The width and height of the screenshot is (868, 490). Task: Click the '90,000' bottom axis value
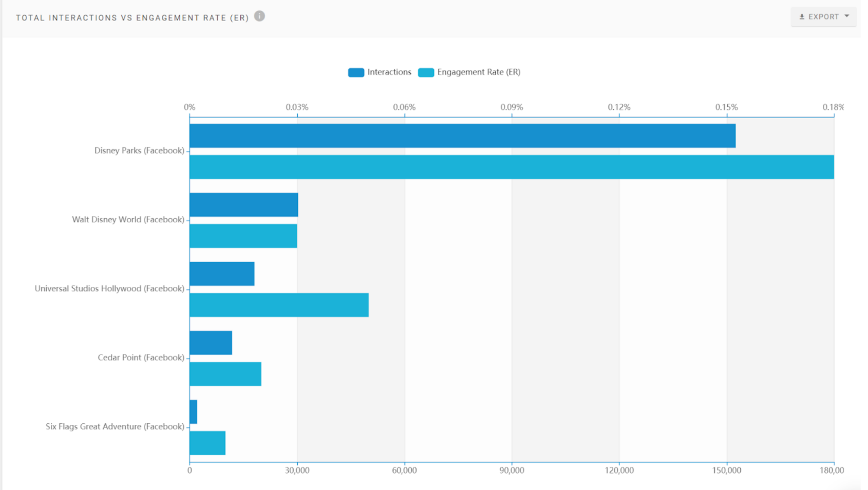(512, 471)
